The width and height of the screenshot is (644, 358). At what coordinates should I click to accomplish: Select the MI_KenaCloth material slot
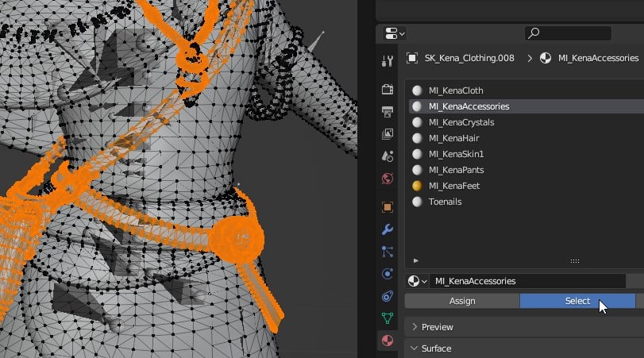tap(526, 90)
